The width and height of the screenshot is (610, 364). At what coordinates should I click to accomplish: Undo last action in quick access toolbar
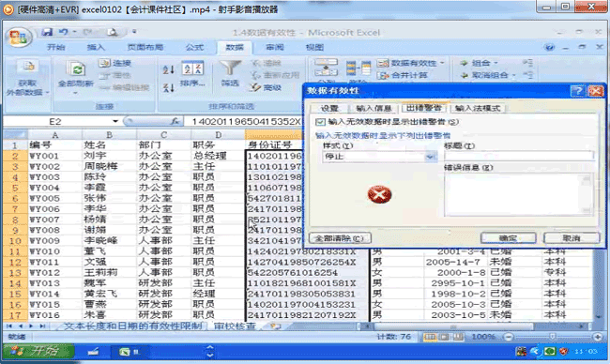pos(63,32)
